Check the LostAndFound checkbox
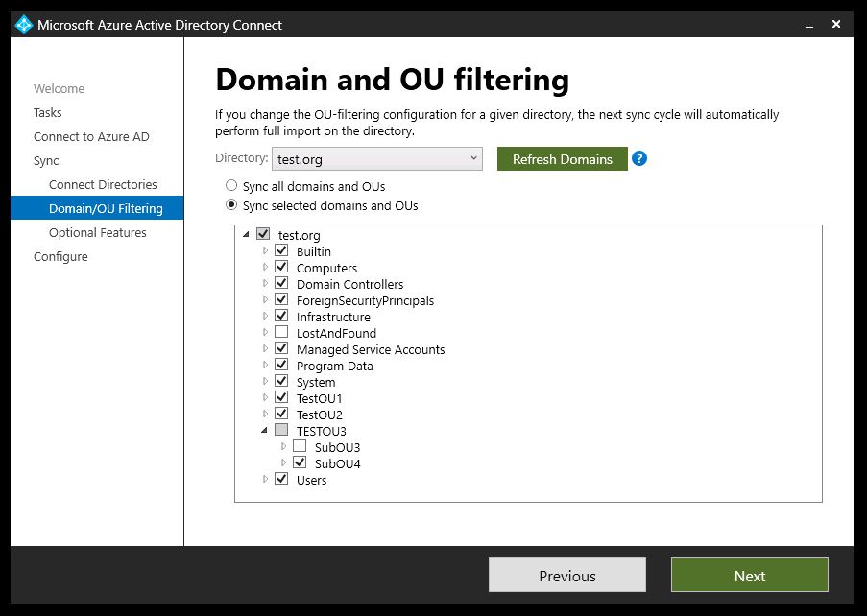 (x=281, y=332)
